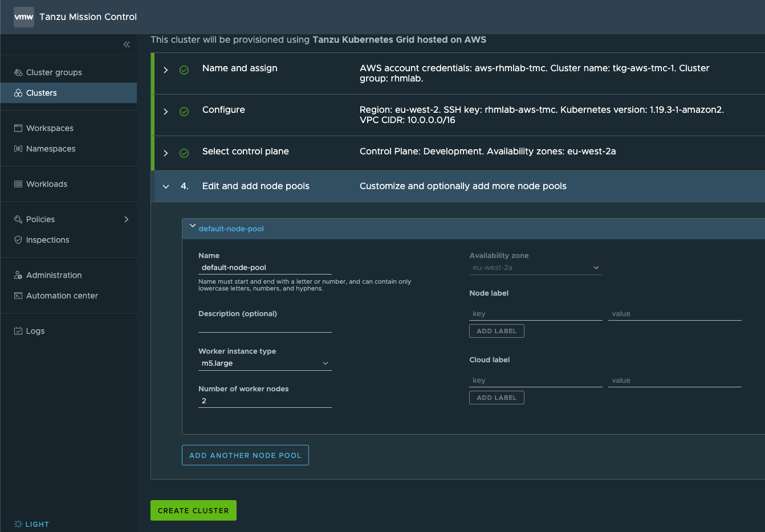Focus Node label value field
The image size is (765, 532).
click(x=675, y=314)
